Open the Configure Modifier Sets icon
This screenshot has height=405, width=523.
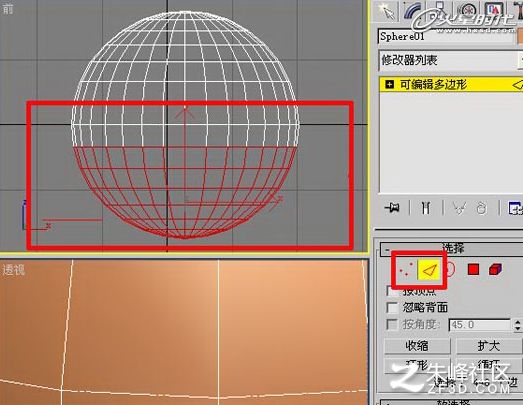(515, 208)
